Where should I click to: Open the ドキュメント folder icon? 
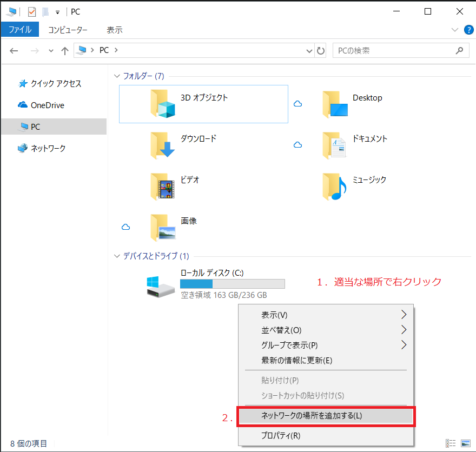coord(335,144)
